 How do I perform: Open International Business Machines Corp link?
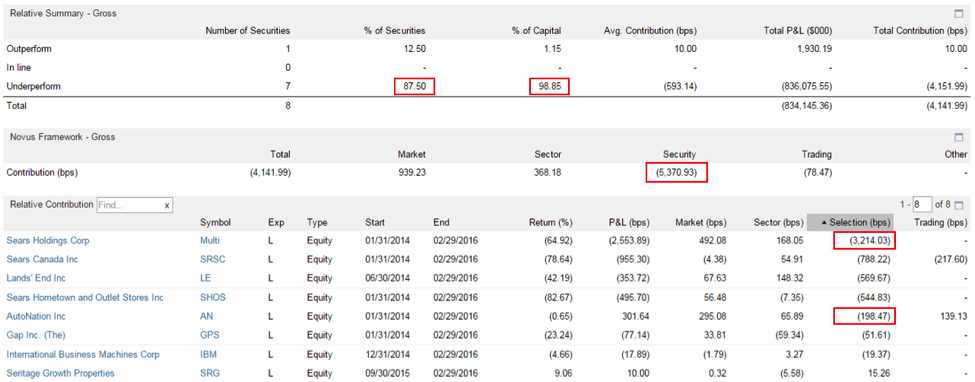tap(83, 355)
